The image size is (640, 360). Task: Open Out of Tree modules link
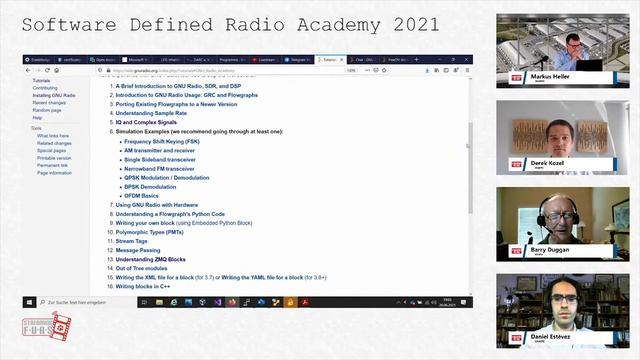pyautogui.click(x=141, y=268)
